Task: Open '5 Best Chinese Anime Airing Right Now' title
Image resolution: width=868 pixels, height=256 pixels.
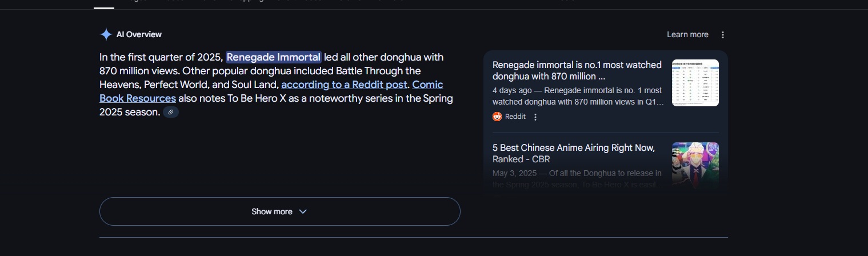Action: coord(574,153)
